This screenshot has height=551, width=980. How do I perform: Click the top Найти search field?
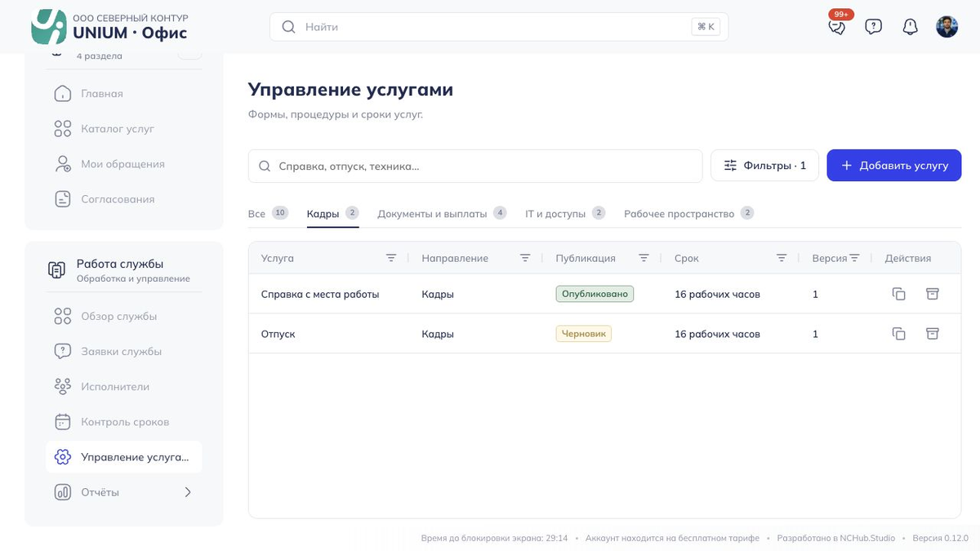[499, 27]
